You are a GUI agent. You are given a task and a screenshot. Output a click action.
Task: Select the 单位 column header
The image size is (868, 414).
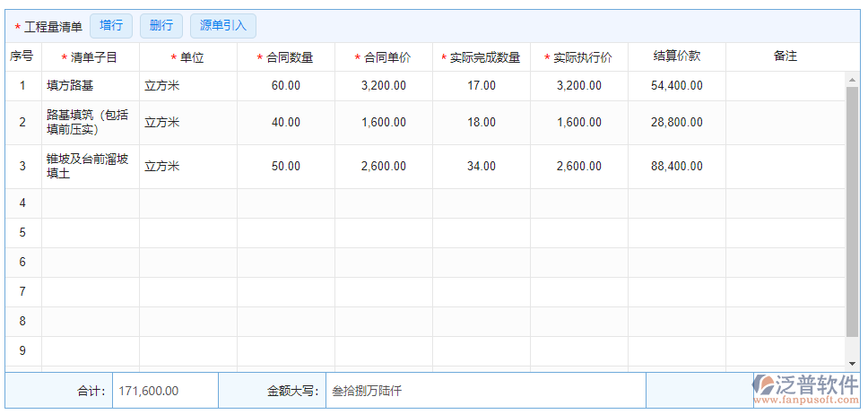(x=187, y=57)
